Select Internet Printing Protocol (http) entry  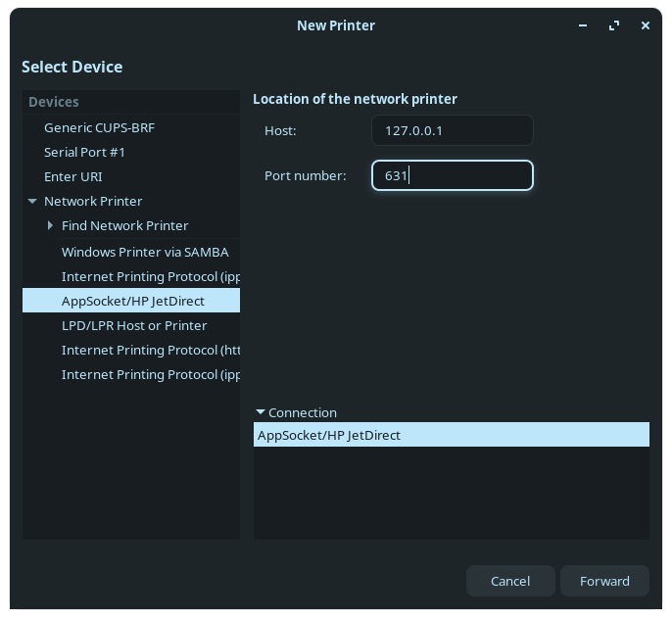click(150, 350)
